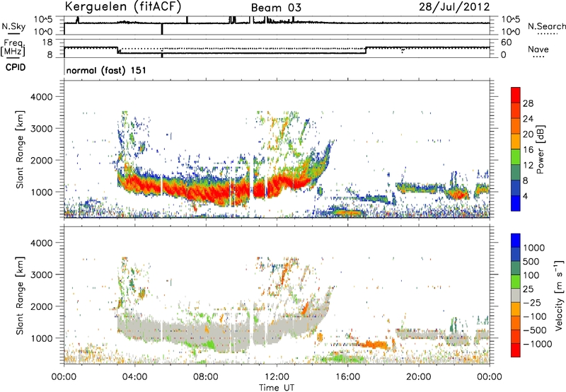This screenshot has height=392, width=566.
Task: Click the 'Time UT' axis label
Action: point(277,388)
